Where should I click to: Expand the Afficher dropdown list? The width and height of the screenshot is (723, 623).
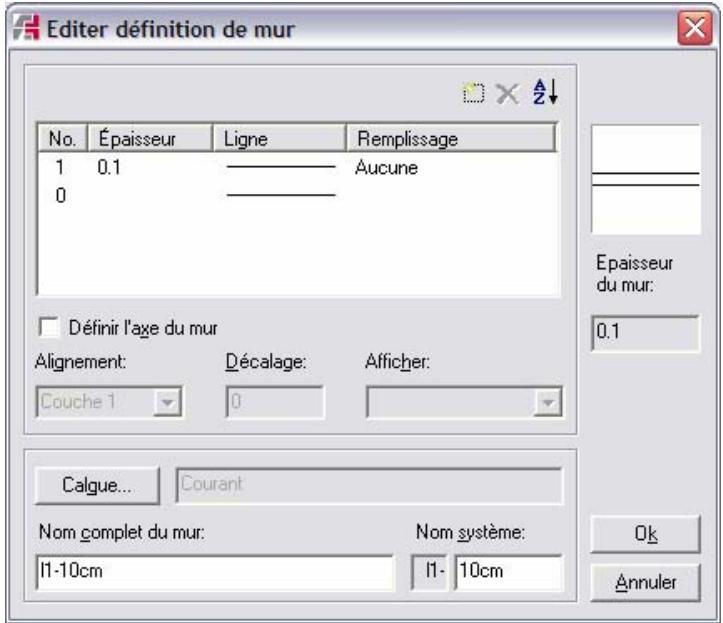[544, 402]
